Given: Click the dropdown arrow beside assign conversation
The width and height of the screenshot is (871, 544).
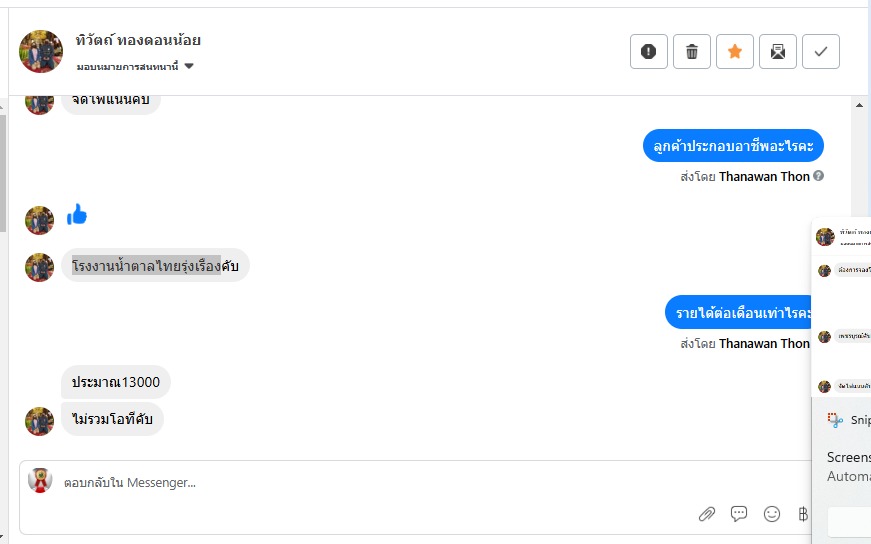Looking at the screenshot, I should tap(189, 67).
